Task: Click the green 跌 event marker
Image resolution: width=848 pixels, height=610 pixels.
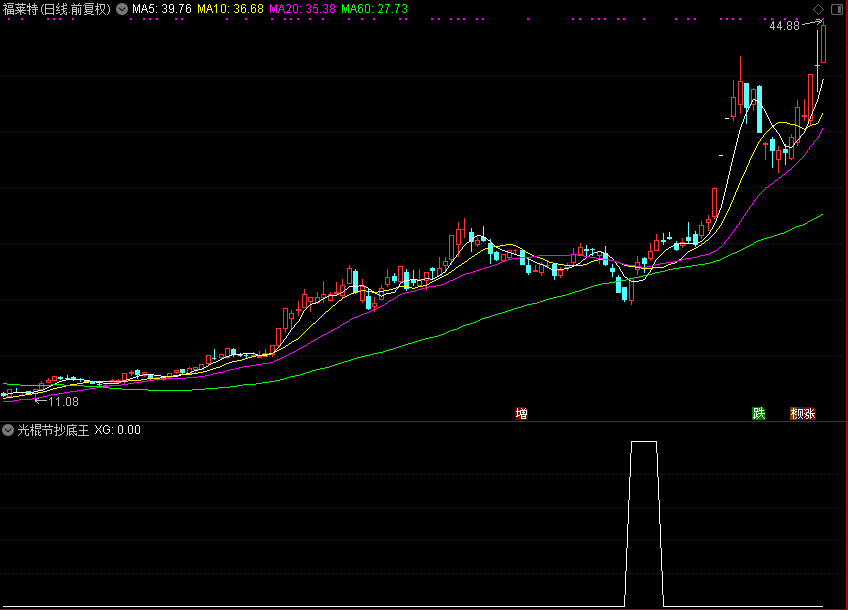Action: click(x=759, y=414)
